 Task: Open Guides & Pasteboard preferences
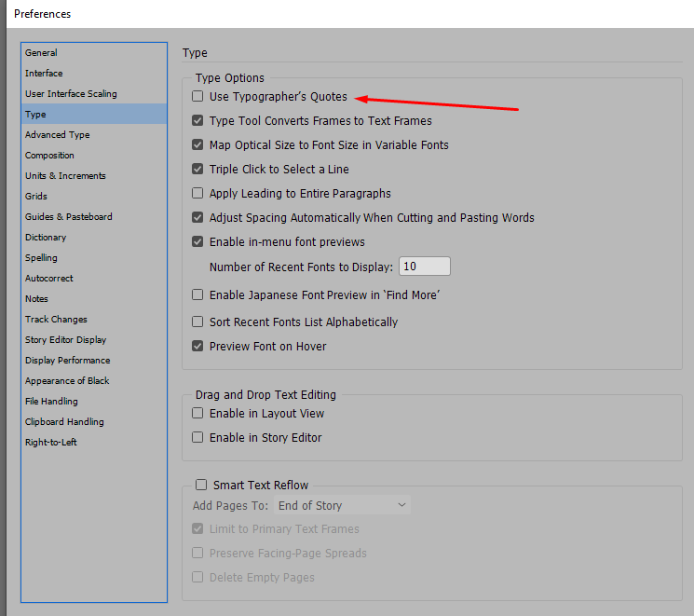point(68,217)
